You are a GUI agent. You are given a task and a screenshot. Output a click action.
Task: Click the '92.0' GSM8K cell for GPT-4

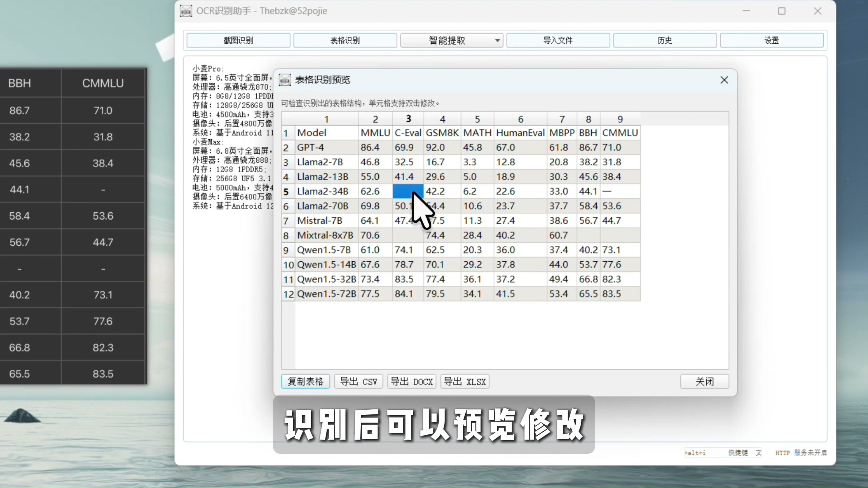tap(442, 147)
